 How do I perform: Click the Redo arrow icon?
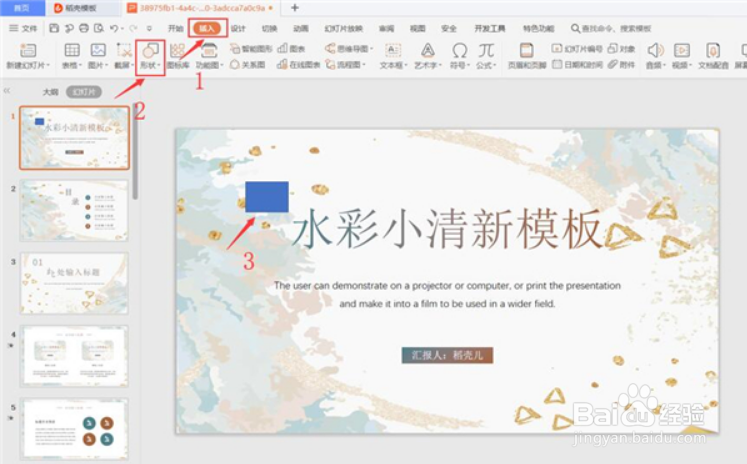point(133,29)
